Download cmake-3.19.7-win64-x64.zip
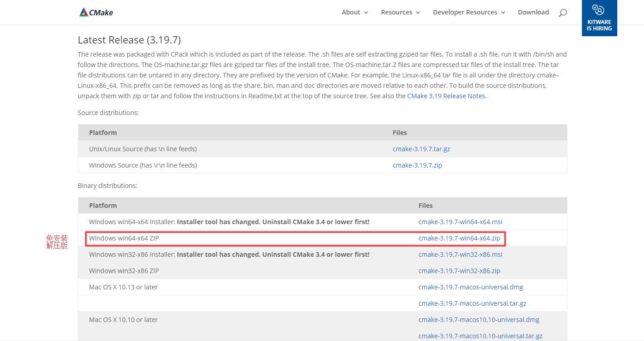 point(459,238)
